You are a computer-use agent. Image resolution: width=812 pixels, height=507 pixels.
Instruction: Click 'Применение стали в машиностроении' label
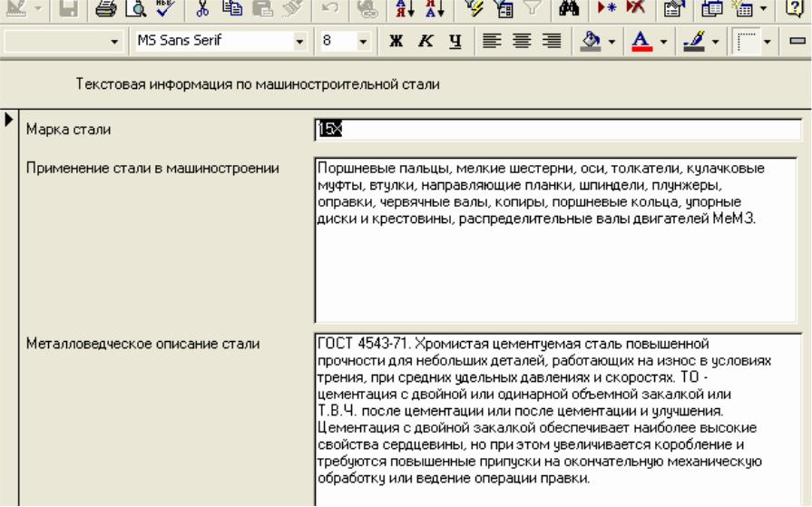(152, 169)
